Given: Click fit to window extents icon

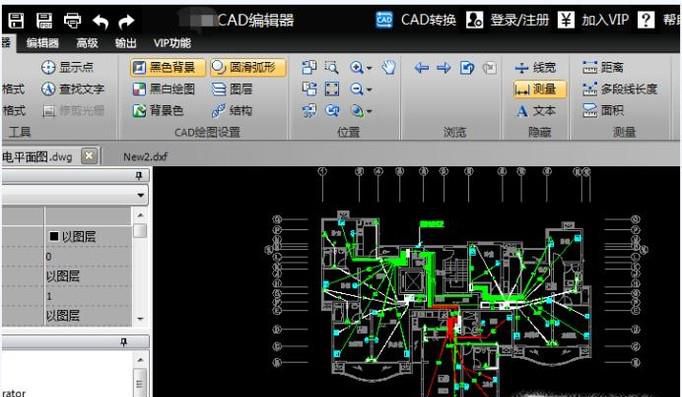Looking at the screenshot, I should click(x=332, y=89).
